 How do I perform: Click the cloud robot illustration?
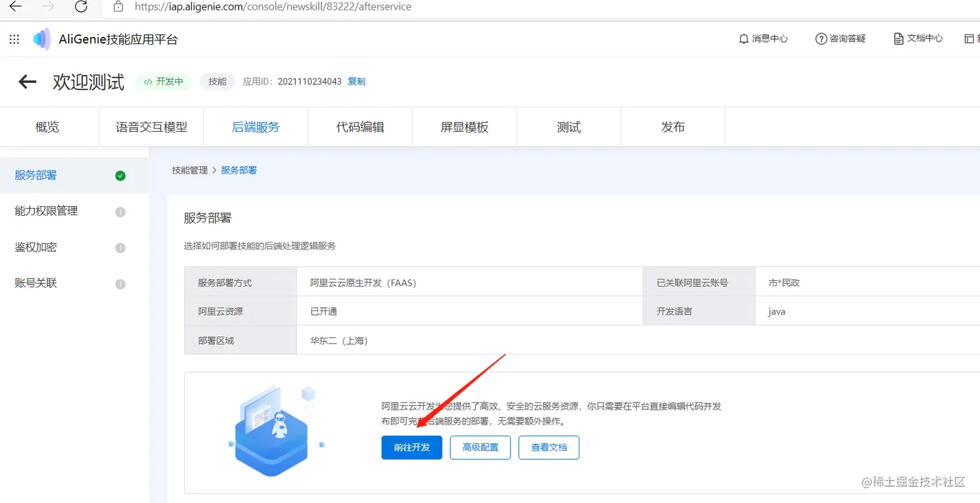[277, 430]
